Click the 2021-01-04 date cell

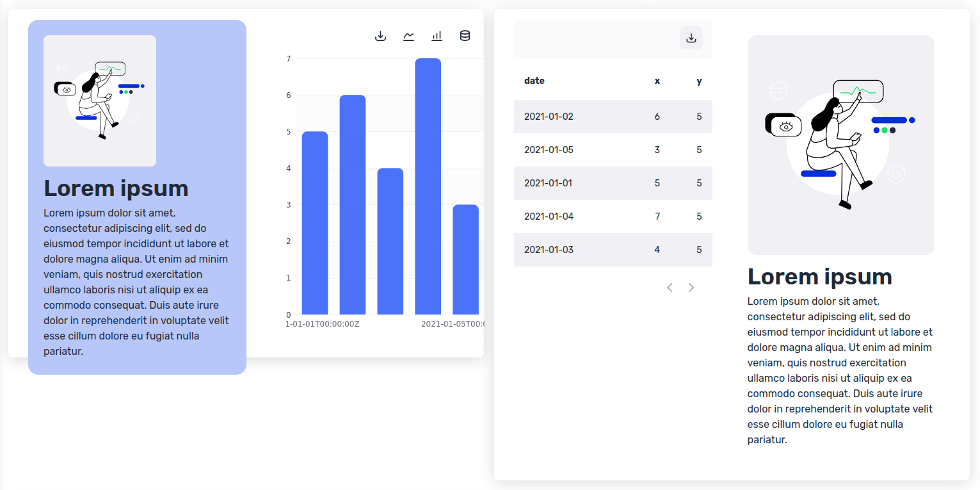coord(549,216)
